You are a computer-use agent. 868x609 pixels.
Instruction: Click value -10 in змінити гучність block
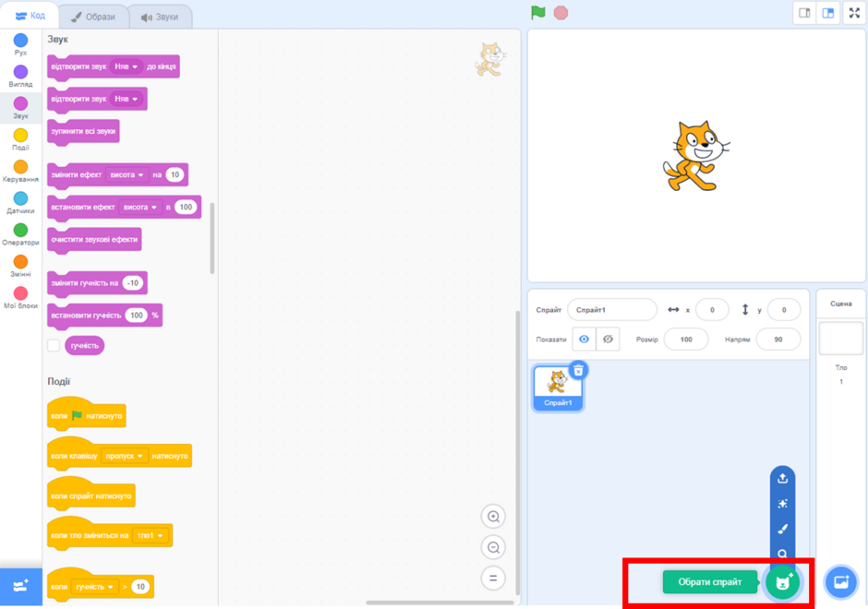(x=133, y=283)
